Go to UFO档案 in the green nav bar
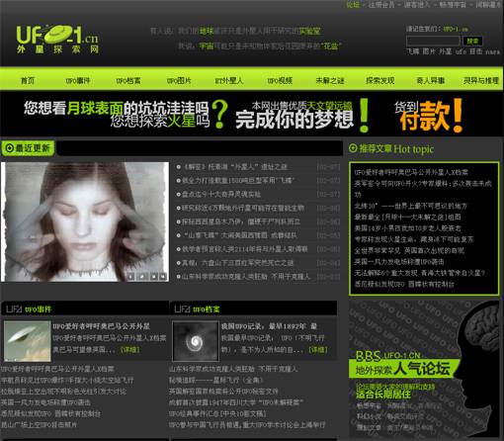 [x=128, y=80]
